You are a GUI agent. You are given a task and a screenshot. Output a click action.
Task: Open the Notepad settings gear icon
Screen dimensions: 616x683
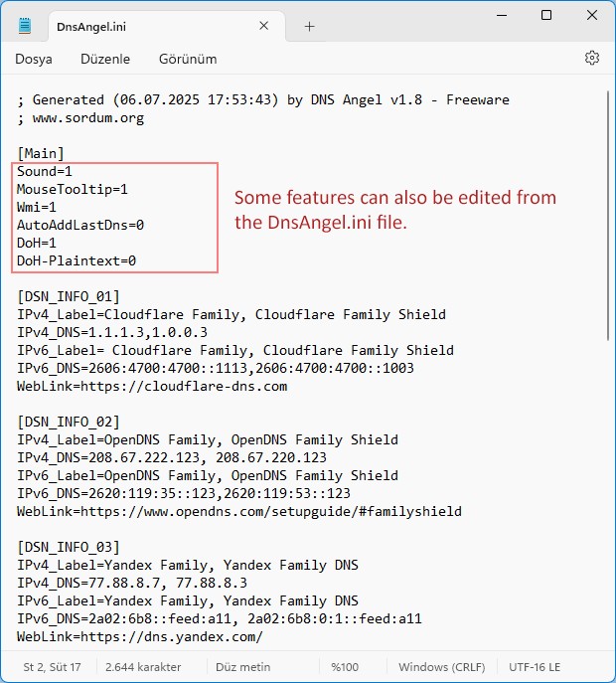[x=592, y=58]
